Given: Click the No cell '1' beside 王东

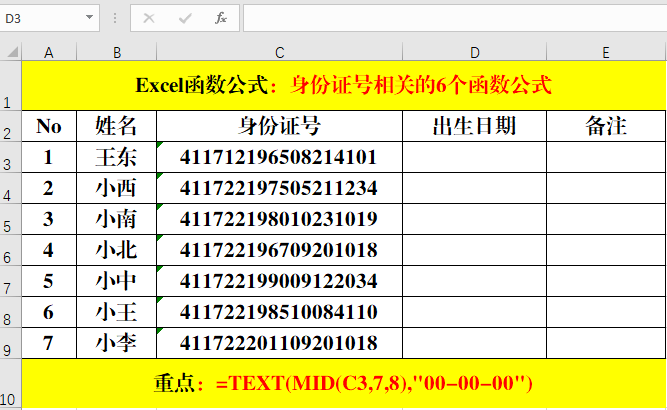Looking at the screenshot, I should tap(49, 157).
